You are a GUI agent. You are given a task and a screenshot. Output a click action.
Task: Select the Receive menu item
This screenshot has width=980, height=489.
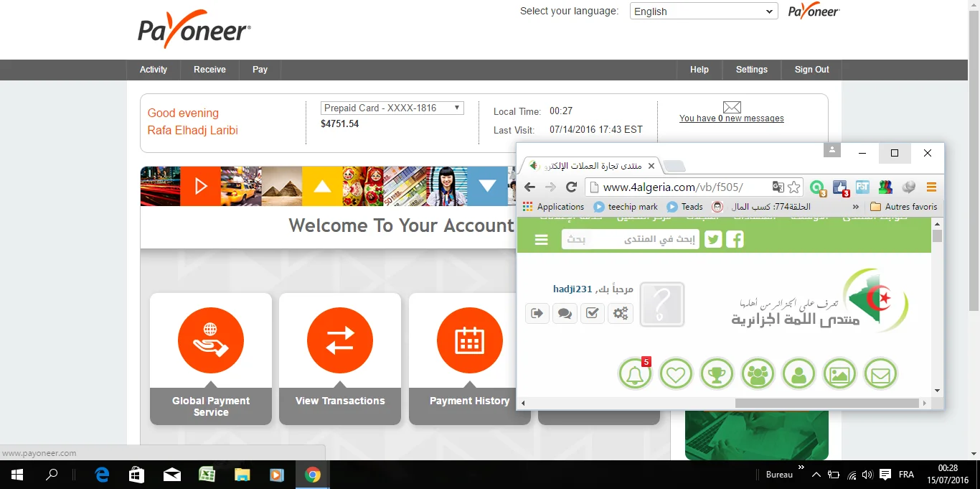(x=209, y=70)
